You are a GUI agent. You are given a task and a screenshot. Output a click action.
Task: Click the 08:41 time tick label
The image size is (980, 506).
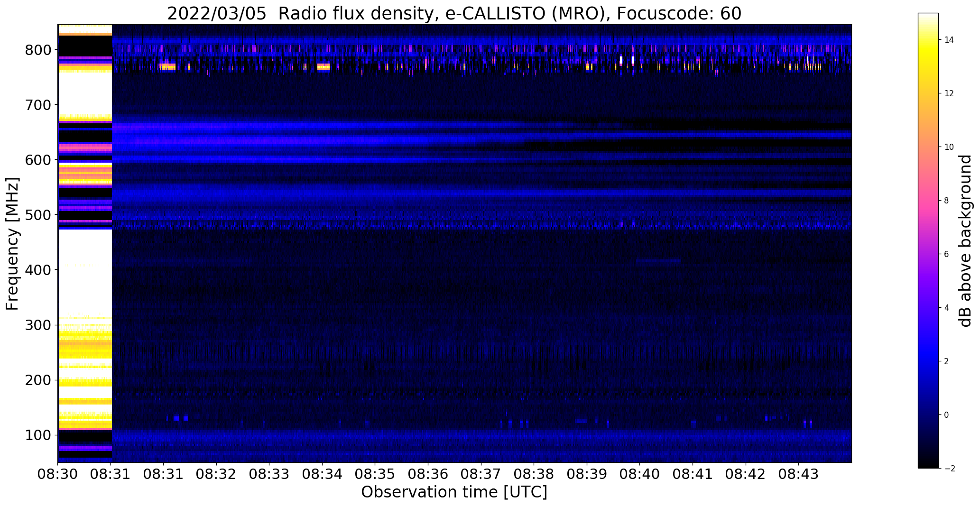click(x=693, y=474)
